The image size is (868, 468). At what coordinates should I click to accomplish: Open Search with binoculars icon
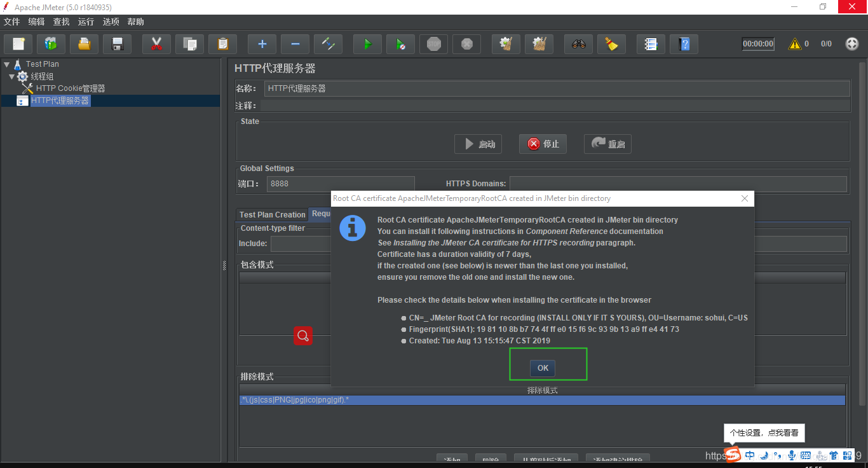578,44
